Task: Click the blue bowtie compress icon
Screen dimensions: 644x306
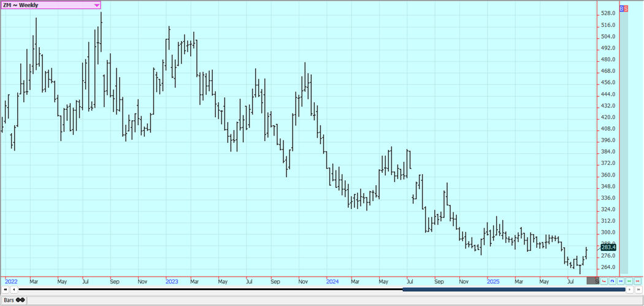Action: coord(621,281)
